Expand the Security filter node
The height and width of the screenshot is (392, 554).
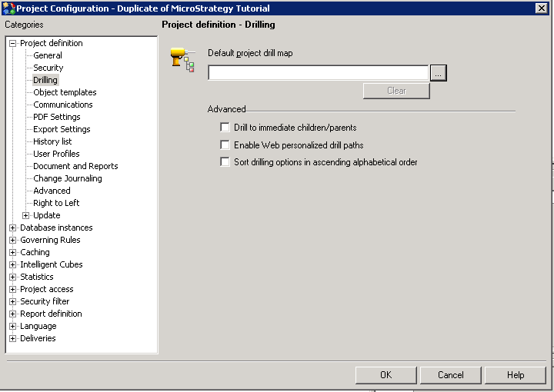click(x=13, y=301)
